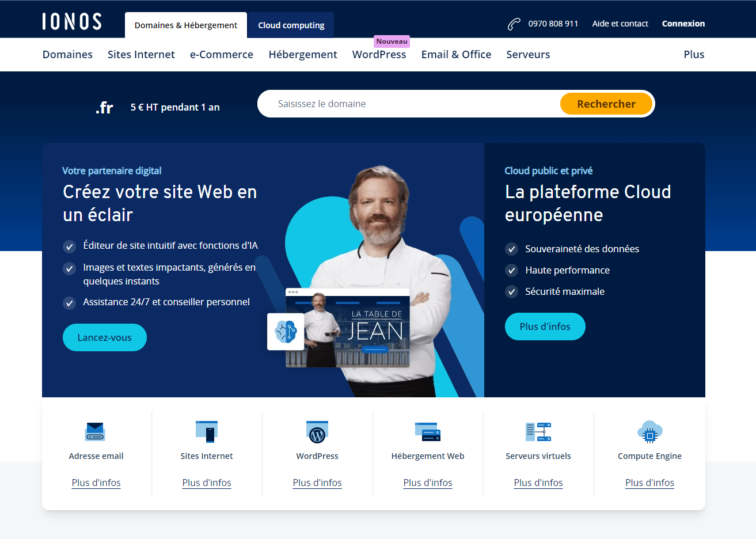
Task: Click the IONOS logo
Action: (x=72, y=22)
